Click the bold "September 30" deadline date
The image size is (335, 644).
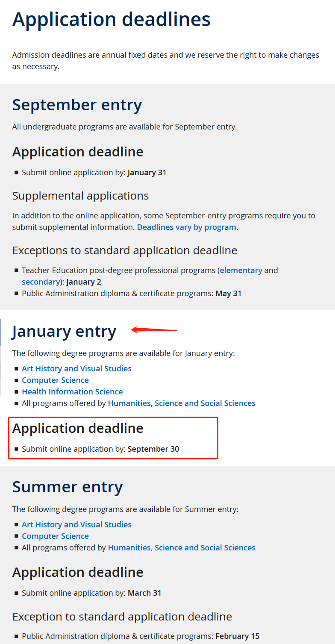tap(153, 449)
